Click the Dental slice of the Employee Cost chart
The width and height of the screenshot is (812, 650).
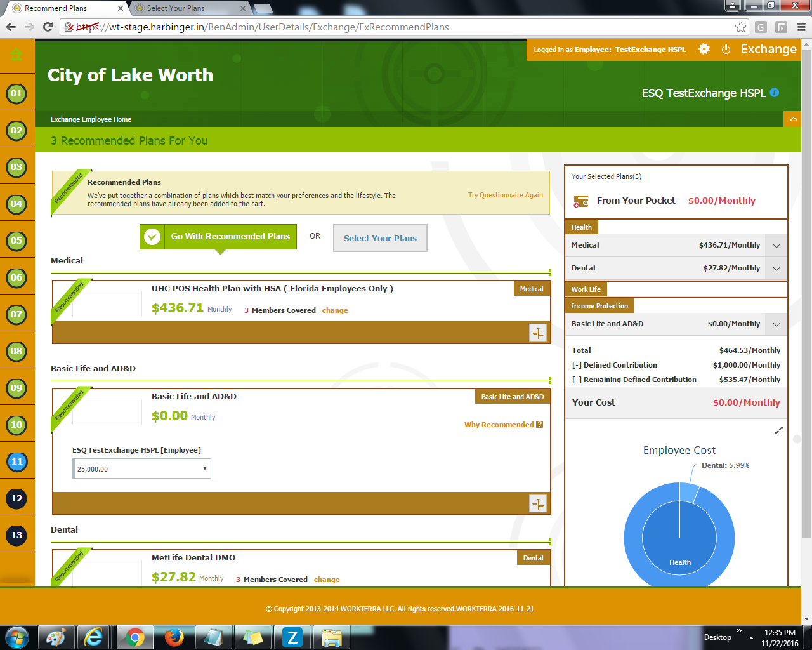pos(688,493)
